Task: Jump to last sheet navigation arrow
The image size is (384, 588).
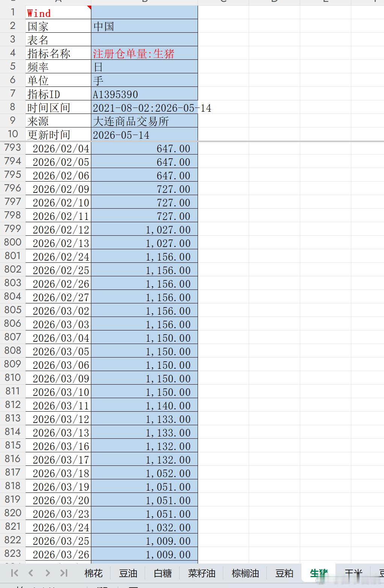Action: point(64,573)
